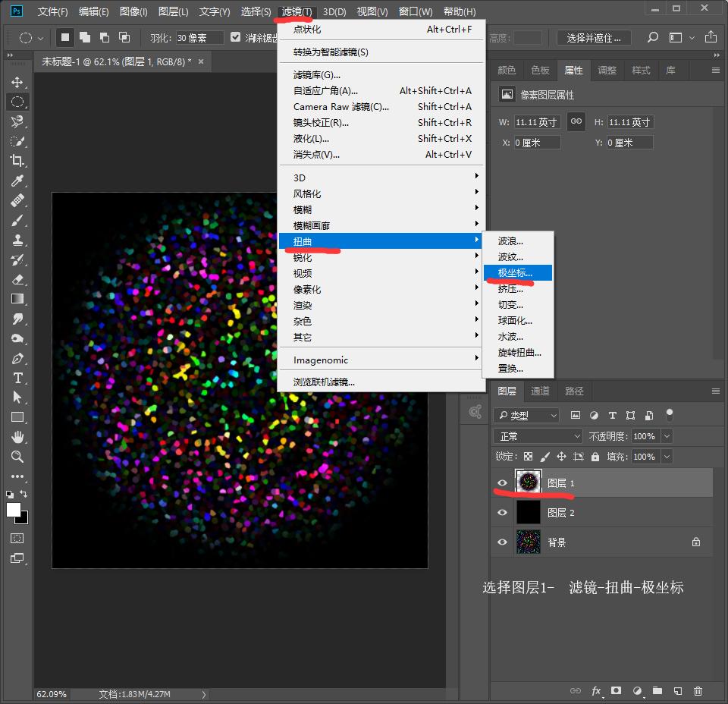Choose the Horizontal Type tool

[x=17, y=378]
